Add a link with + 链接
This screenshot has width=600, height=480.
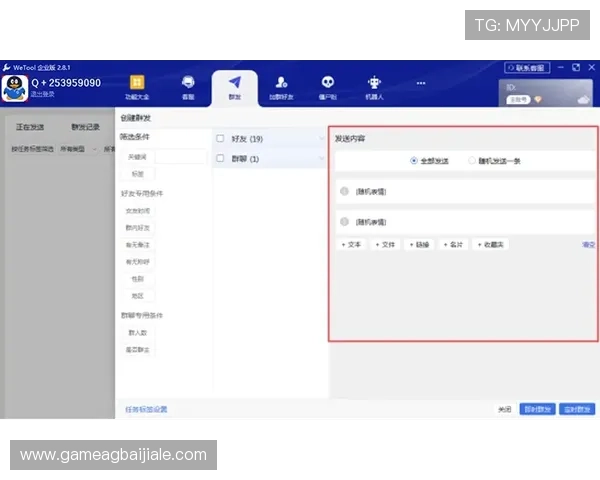point(419,245)
